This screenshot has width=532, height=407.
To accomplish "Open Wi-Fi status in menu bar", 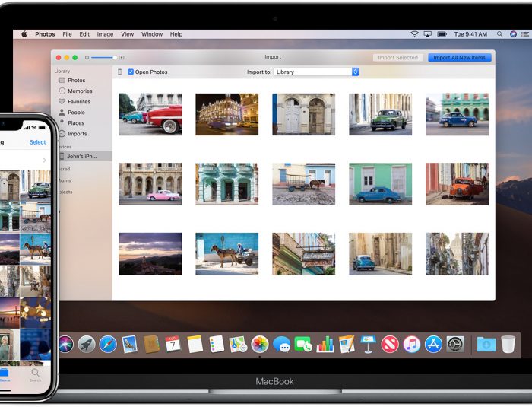I will pyautogui.click(x=414, y=34).
